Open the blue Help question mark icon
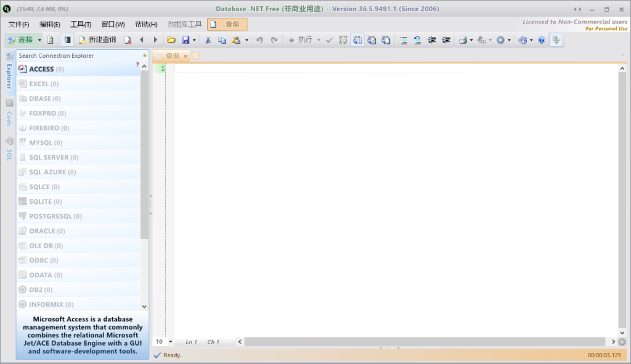This screenshot has width=631, height=364. [x=542, y=40]
